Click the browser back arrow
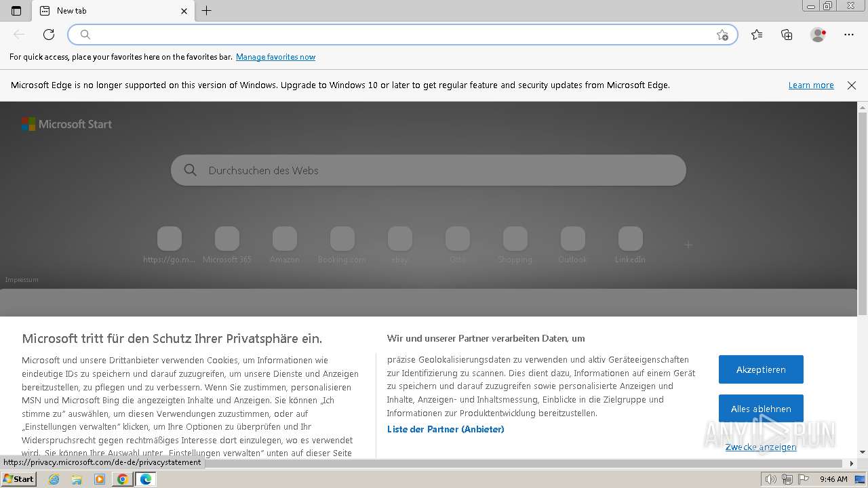Image resolution: width=868 pixels, height=488 pixels. point(19,35)
